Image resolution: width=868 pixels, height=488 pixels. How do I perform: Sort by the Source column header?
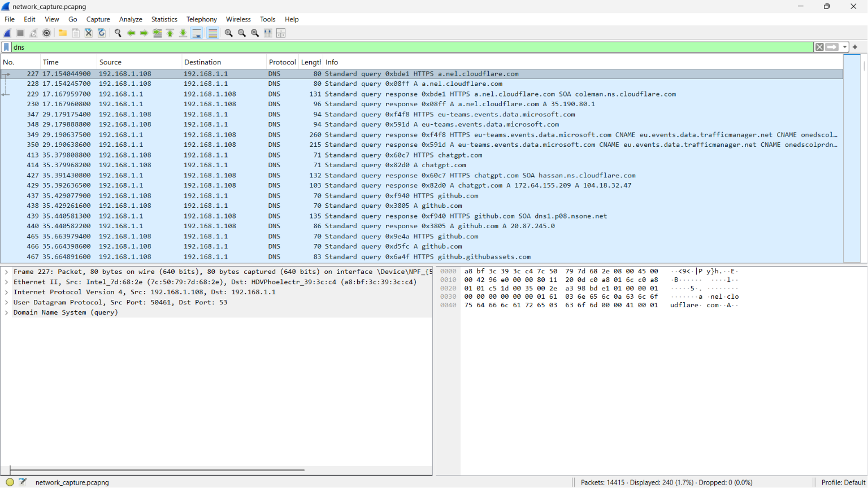click(x=139, y=62)
